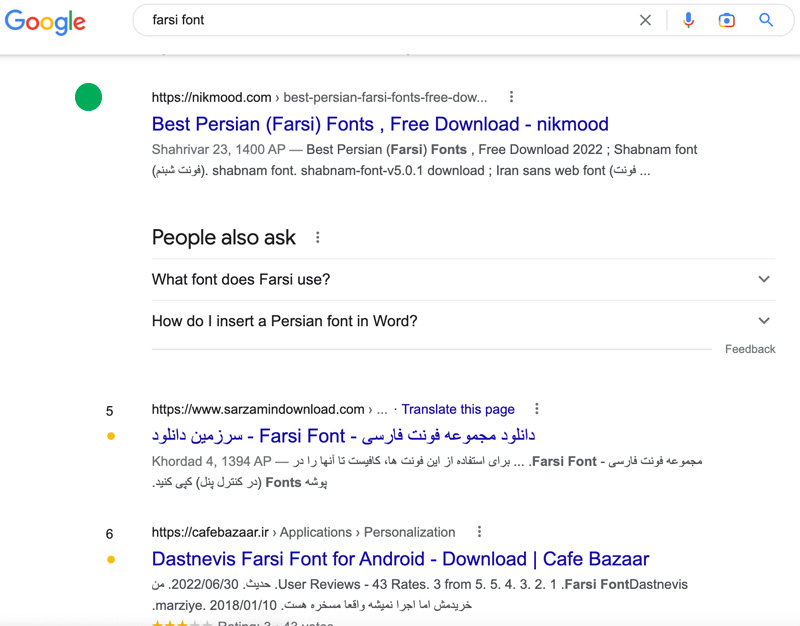
Task: Click the result number 6 label
Action: (x=109, y=534)
